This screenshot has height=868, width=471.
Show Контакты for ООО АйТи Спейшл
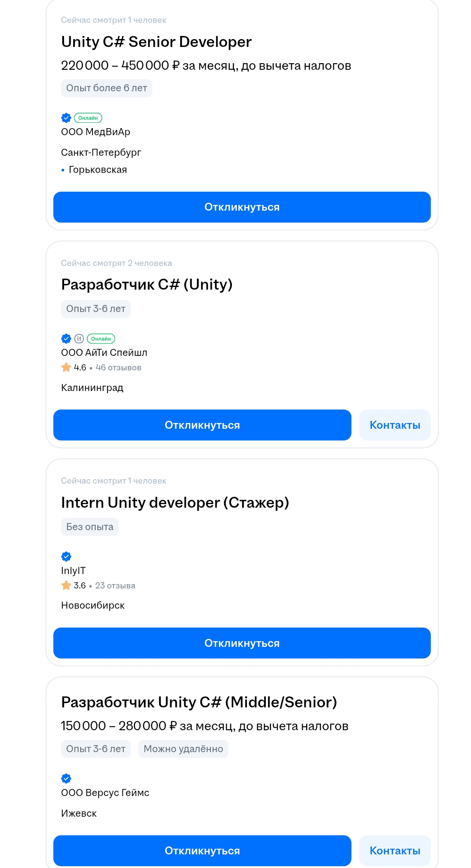click(x=395, y=425)
